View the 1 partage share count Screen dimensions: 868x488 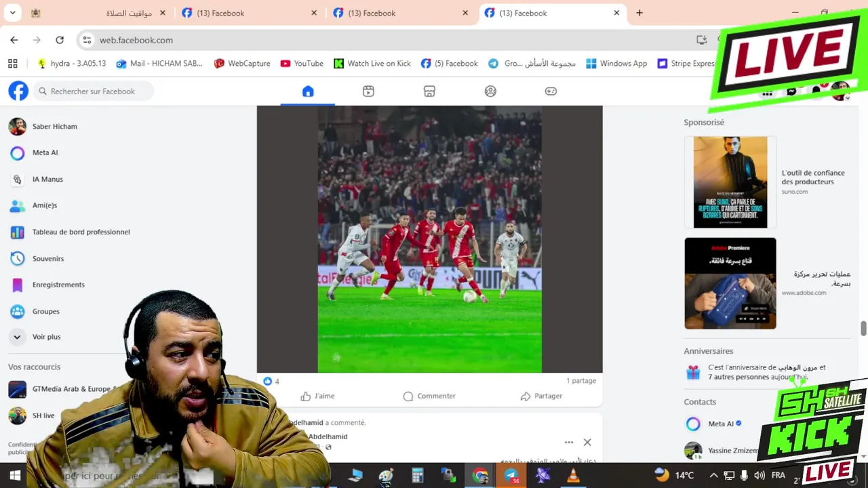581,381
